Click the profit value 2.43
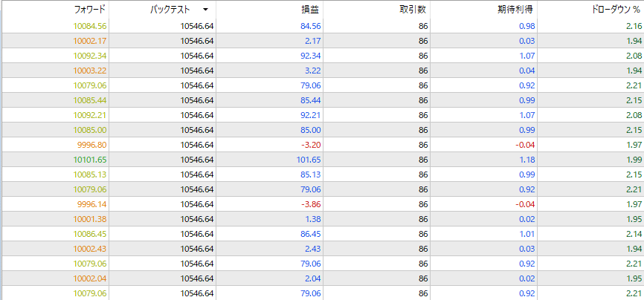 [313, 249]
